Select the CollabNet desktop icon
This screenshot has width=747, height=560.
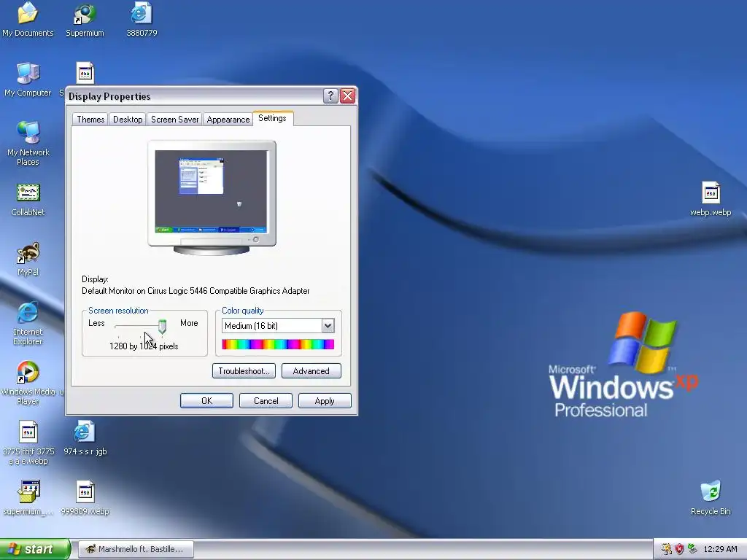tap(28, 199)
